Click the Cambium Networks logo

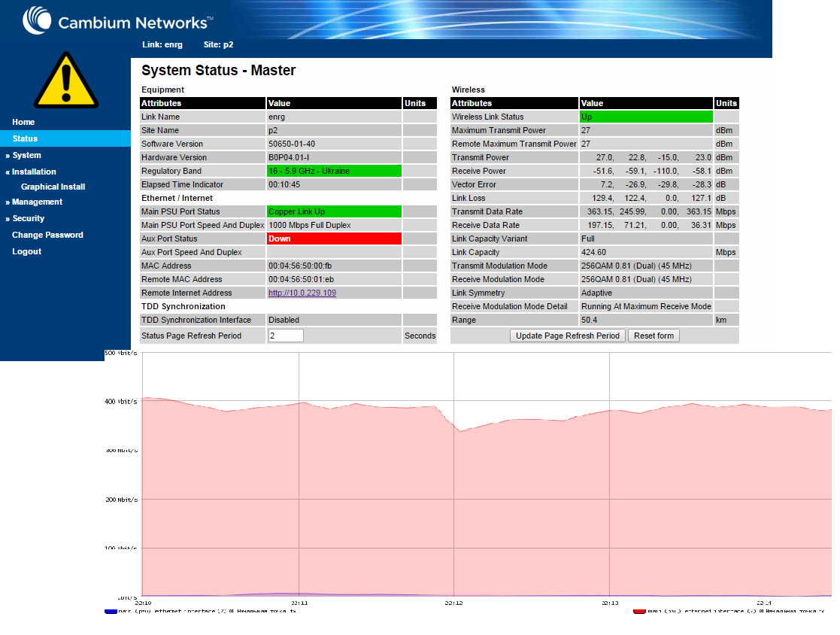click(118, 21)
